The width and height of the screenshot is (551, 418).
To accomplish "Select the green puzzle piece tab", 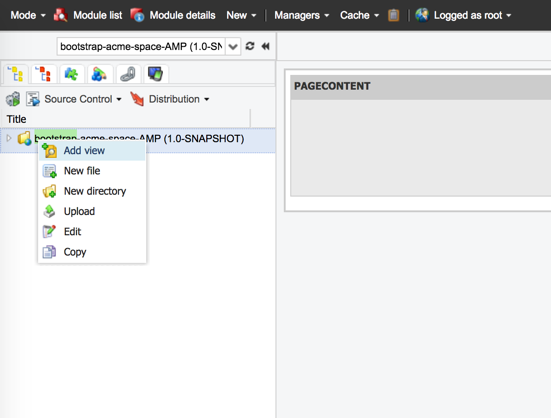I will (72, 74).
